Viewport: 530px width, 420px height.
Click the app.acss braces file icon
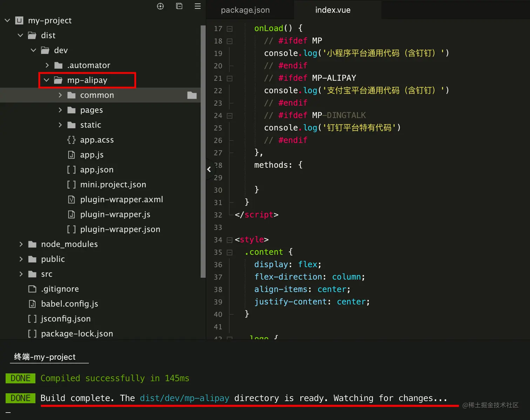[x=72, y=140]
